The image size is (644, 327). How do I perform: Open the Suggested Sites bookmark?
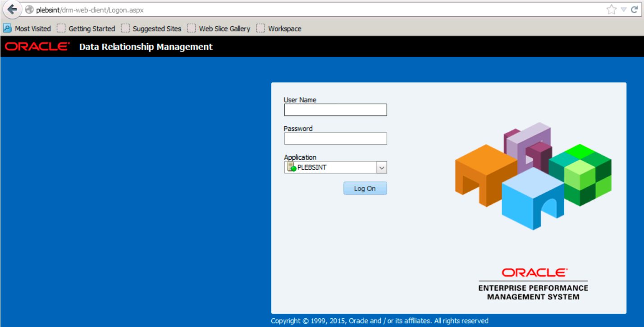151,28
